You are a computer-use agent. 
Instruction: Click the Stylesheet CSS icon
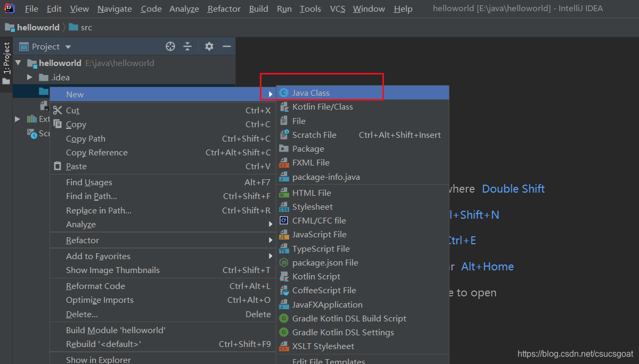(284, 207)
